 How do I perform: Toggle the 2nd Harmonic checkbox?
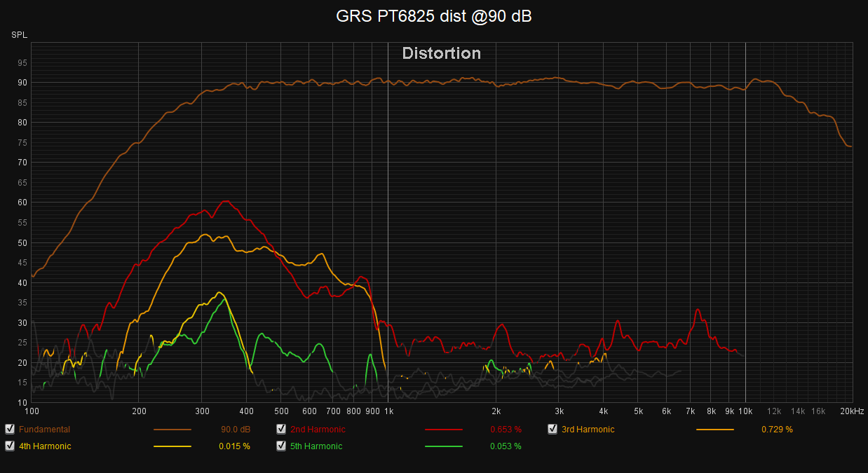point(281,430)
